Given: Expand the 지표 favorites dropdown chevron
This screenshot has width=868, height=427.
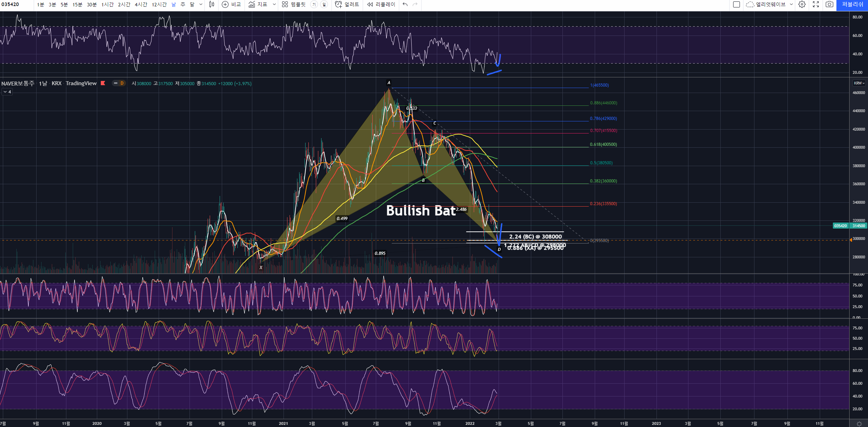Looking at the screenshot, I should (x=274, y=5).
